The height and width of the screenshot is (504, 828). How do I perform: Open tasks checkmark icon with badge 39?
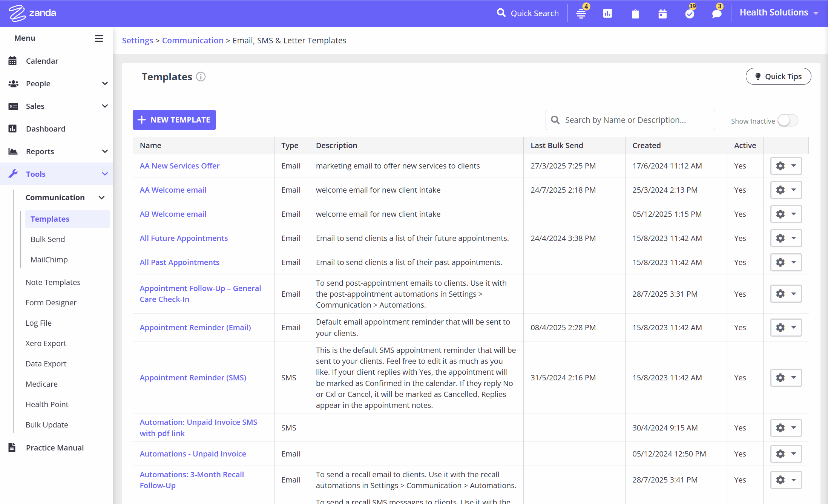click(x=690, y=14)
